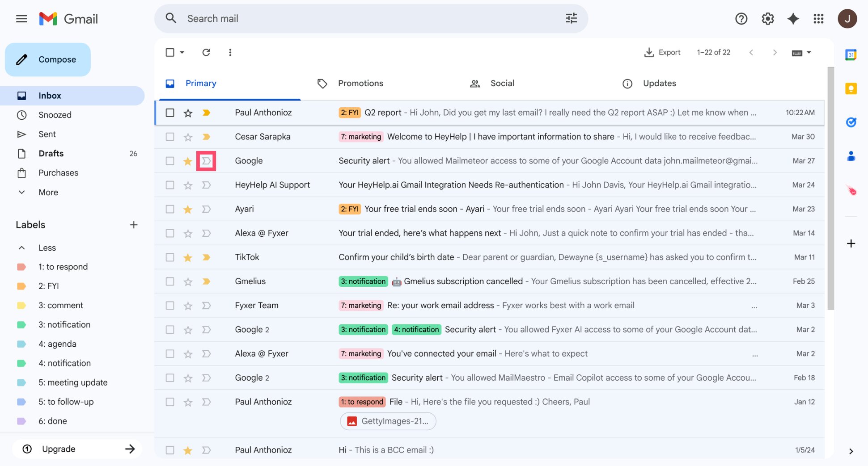This screenshot has width=868, height=466.
Task: Open search options filter icon
Action: [571, 18]
